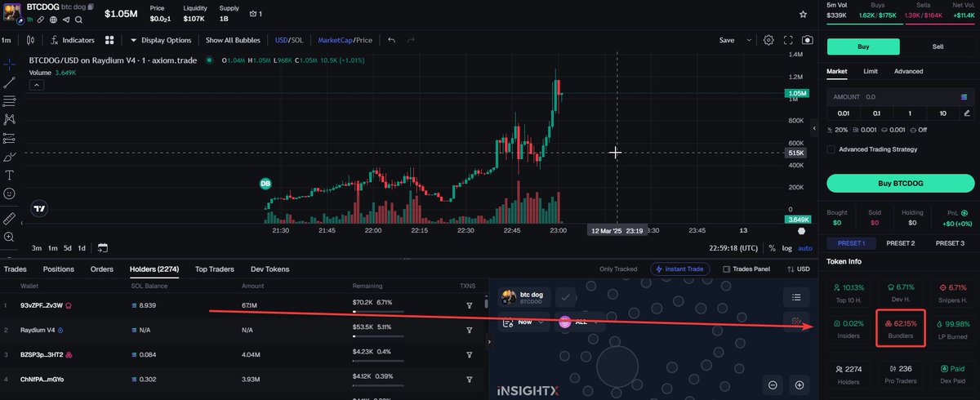
Task: Copy the btc dog token address
Action: click(x=91, y=7)
